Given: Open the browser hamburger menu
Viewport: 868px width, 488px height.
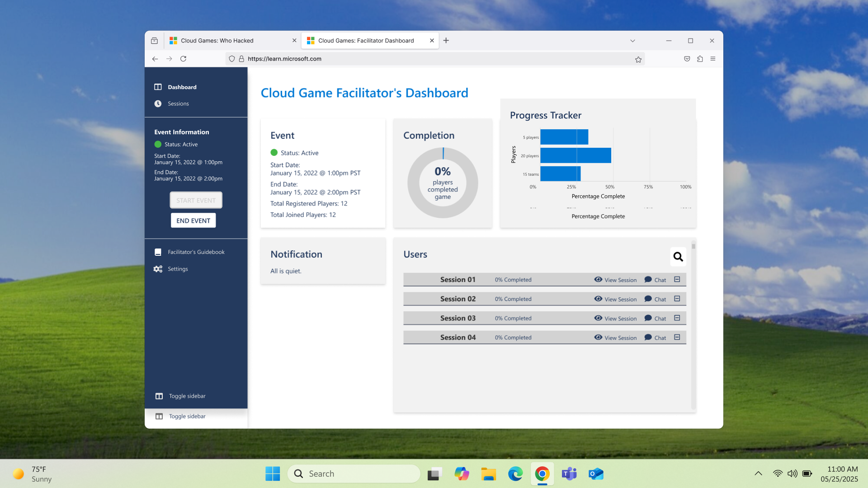Looking at the screenshot, I should click(x=713, y=59).
